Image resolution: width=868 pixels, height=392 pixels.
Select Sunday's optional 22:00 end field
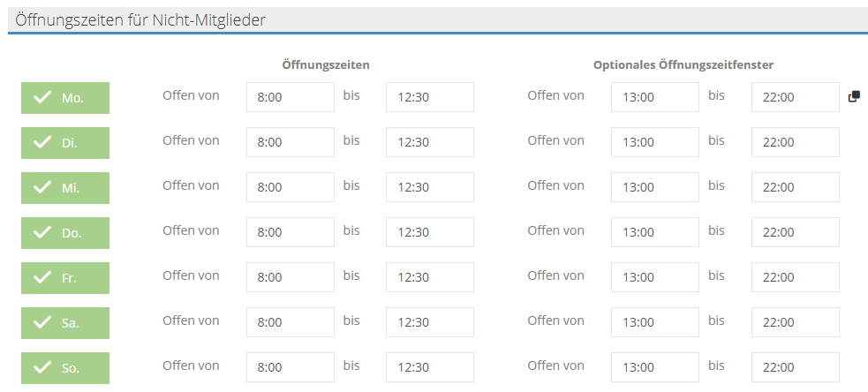(795, 367)
